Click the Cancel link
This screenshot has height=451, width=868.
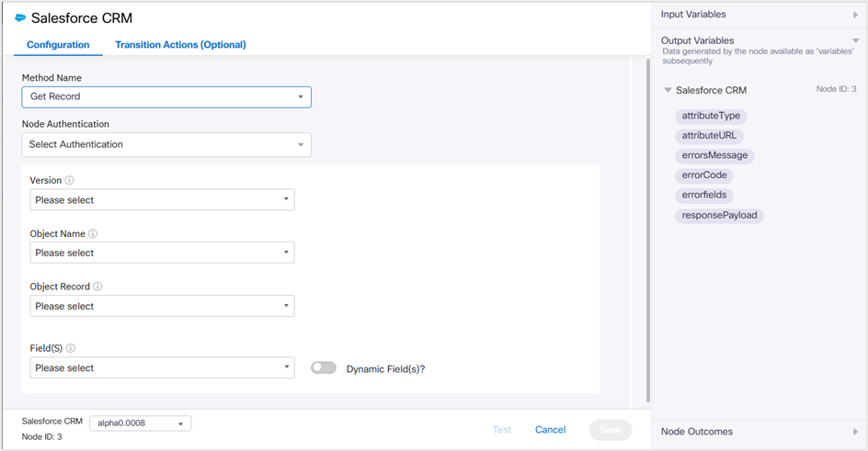550,430
